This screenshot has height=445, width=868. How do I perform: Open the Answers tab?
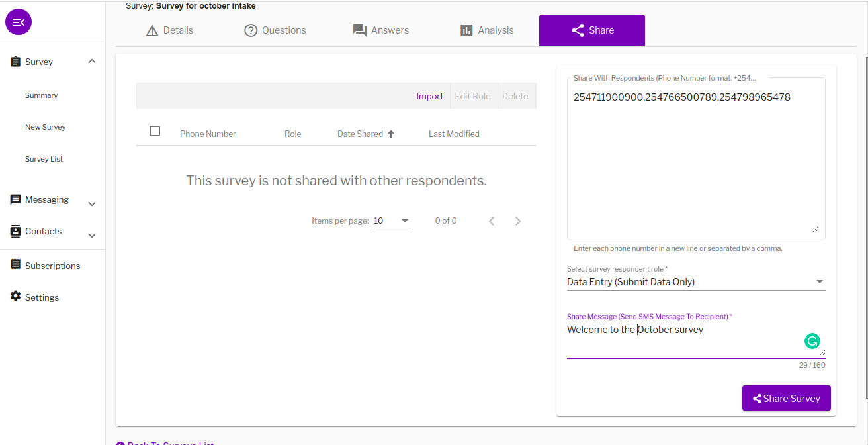pos(380,30)
